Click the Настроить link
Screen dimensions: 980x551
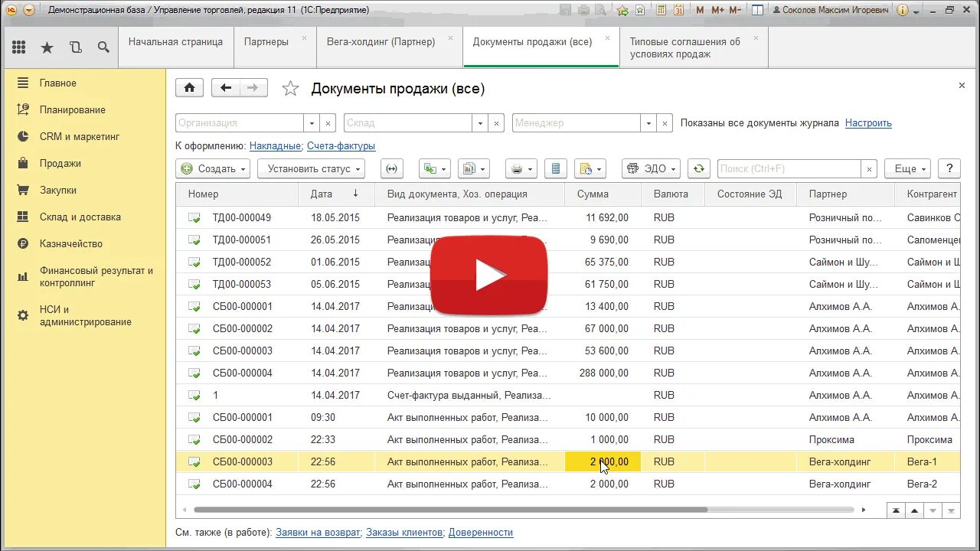click(868, 122)
